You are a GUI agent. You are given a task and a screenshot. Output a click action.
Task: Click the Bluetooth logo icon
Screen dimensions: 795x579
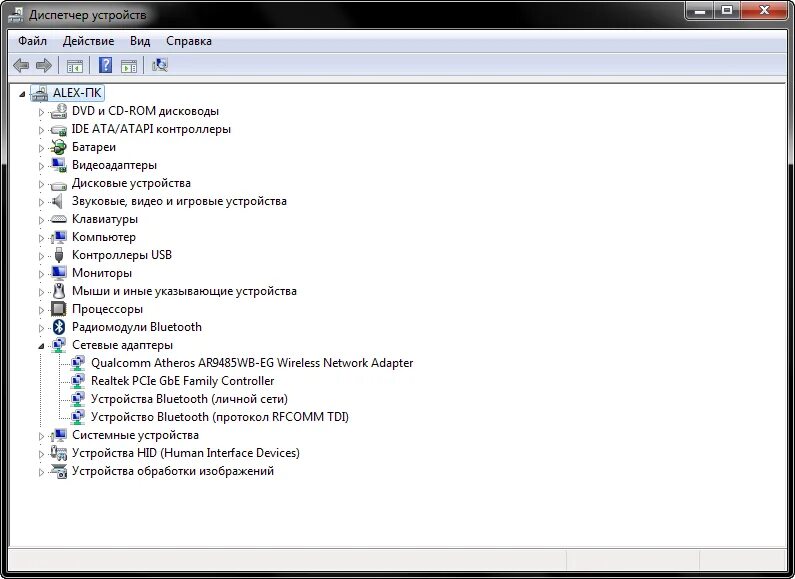59,327
